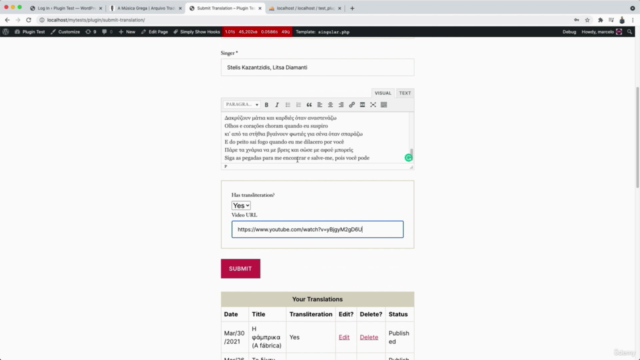Open the Debug menu in admin bar
The height and width of the screenshot is (360, 640).
pyautogui.click(x=569, y=32)
